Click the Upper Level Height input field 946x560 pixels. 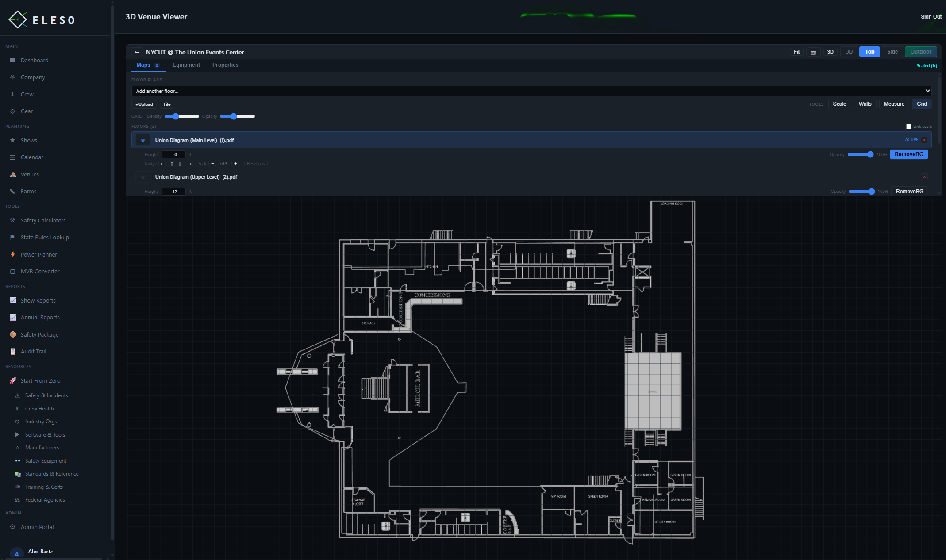coord(173,192)
